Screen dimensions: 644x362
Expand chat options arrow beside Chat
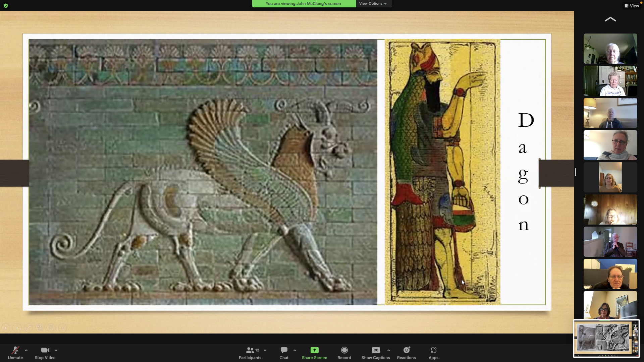(295, 350)
